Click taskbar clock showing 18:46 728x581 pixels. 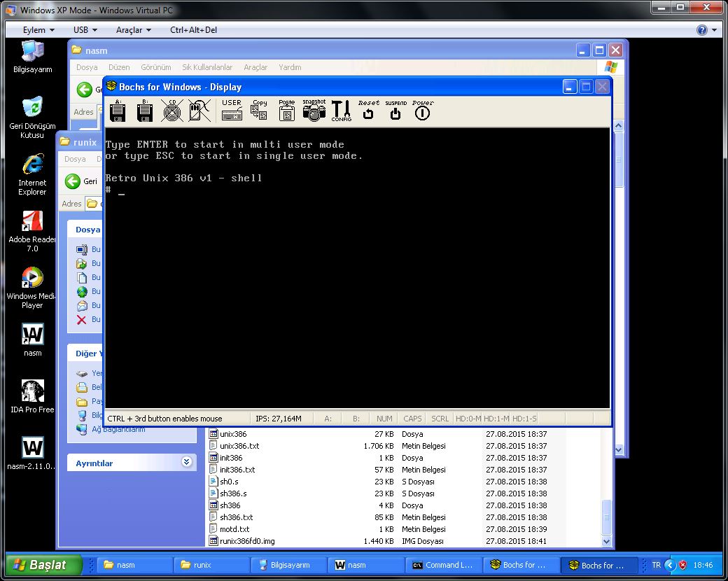tap(703, 565)
